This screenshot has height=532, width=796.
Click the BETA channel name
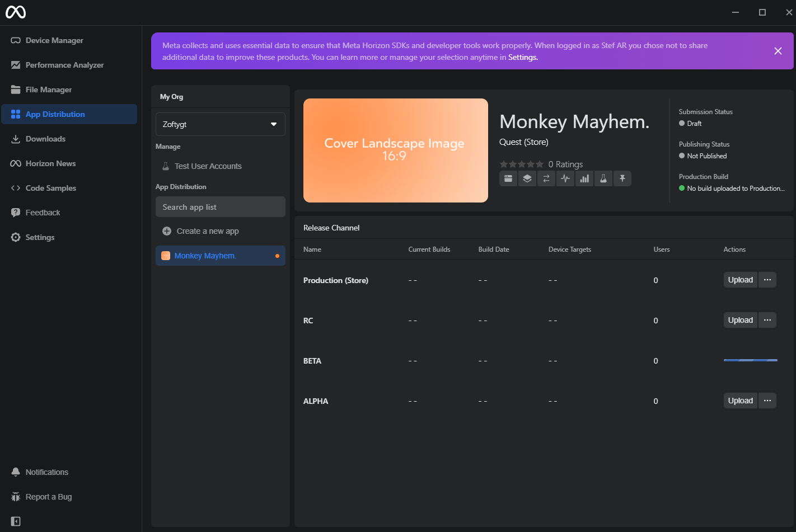click(x=312, y=361)
